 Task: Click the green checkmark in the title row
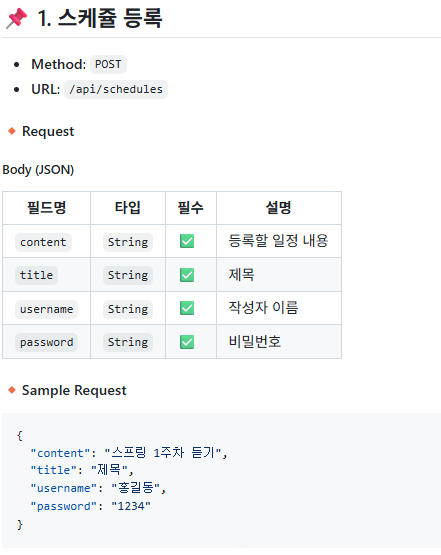(x=187, y=275)
